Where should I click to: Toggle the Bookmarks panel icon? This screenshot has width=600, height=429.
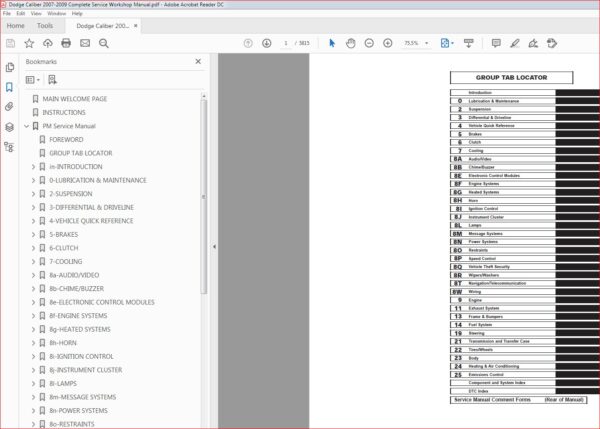pos(10,87)
